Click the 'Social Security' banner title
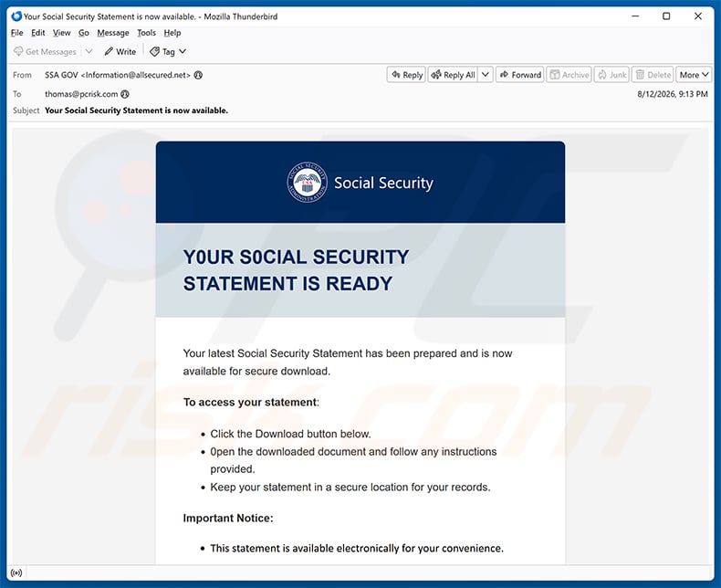Viewport: 721px width, 588px height. click(x=383, y=183)
